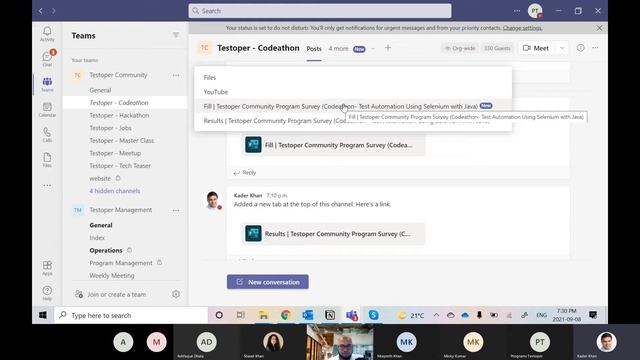Click Change settings link in banner
This screenshot has width=640, height=360.
tap(522, 28)
